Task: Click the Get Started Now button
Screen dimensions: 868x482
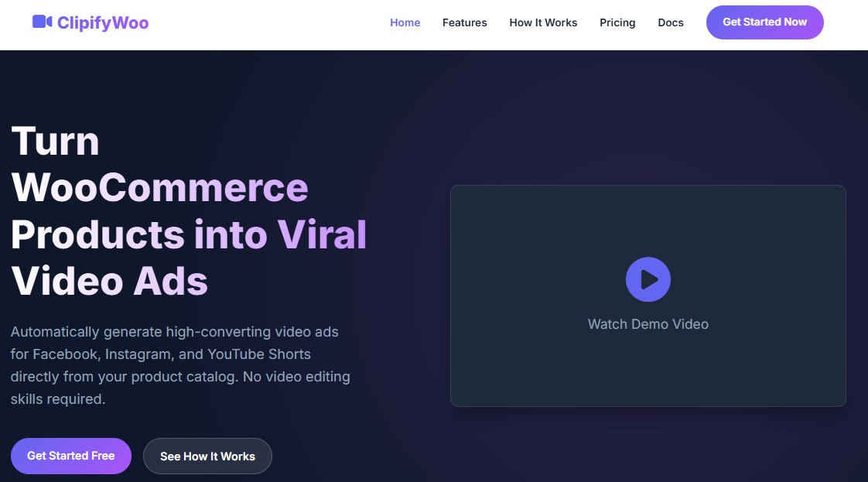Action: click(764, 22)
